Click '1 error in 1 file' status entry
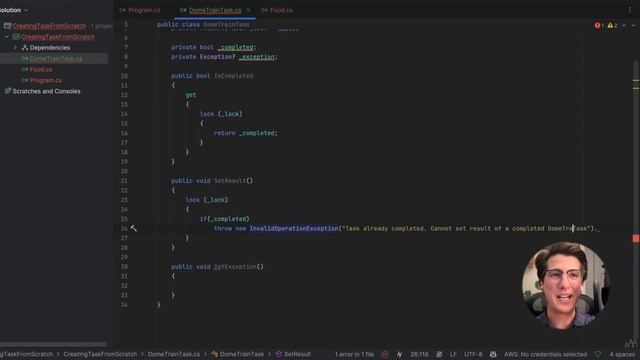The width and height of the screenshot is (640, 360). 354,354
